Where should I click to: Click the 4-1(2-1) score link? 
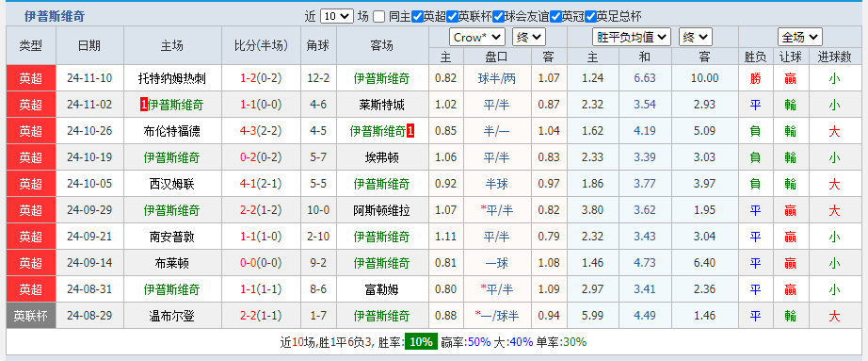point(261,184)
